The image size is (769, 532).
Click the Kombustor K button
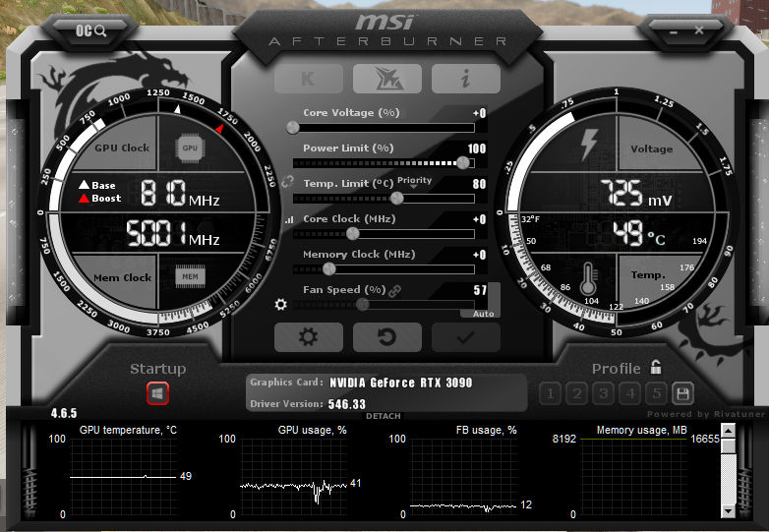click(309, 79)
